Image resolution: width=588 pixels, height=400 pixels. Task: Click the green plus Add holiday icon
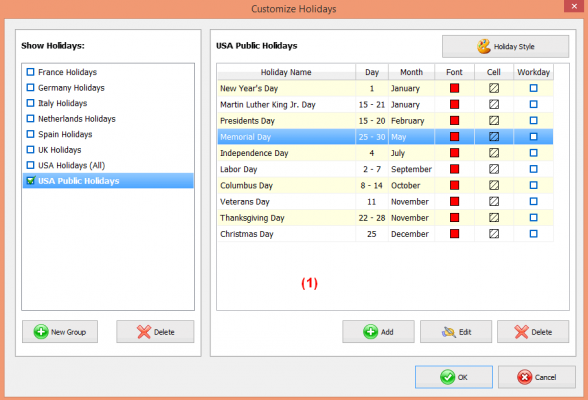click(370, 332)
